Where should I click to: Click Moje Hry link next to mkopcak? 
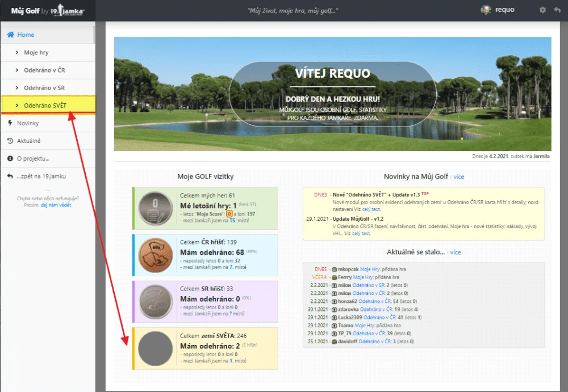tap(370, 269)
